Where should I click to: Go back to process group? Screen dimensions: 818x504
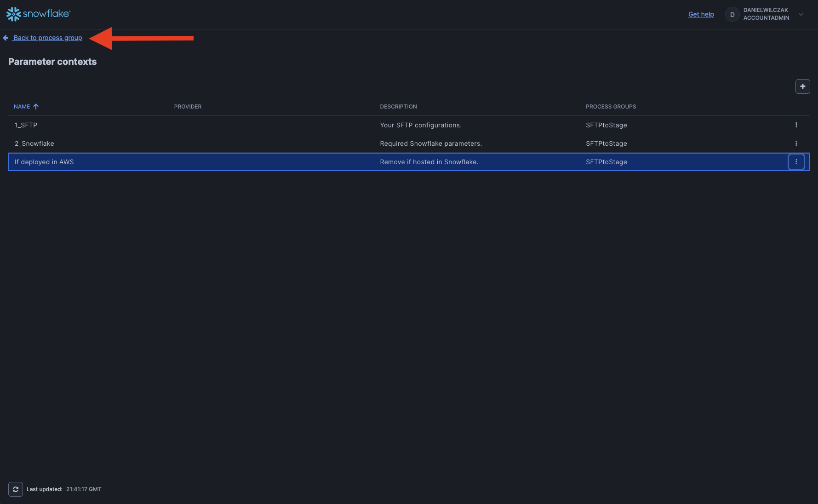pyautogui.click(x=48, y=38)
